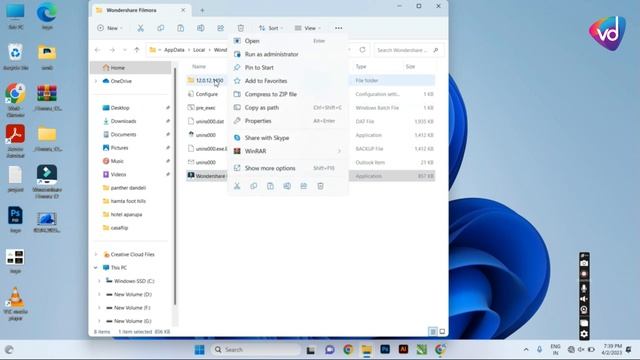Choose Share with Skype
The height and width of the screenshot is (360, 640).
288,138
